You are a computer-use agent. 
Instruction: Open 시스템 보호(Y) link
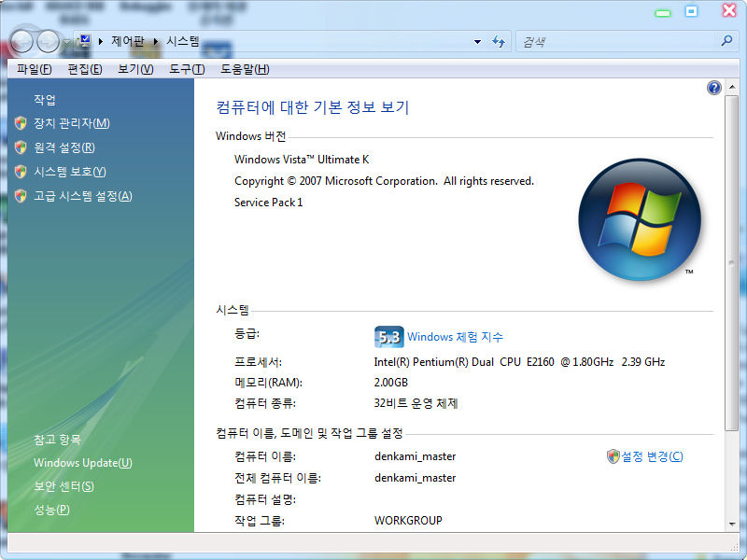[69, 172]
